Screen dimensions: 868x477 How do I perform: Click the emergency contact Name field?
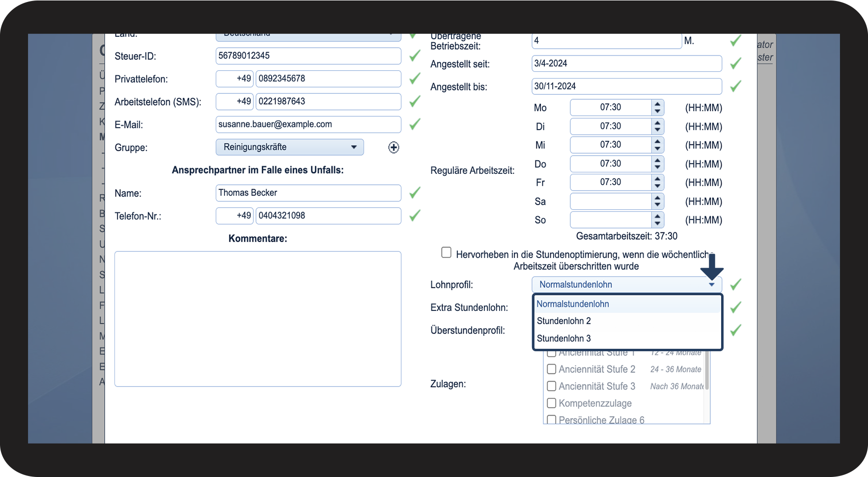(x=308, y=193)
